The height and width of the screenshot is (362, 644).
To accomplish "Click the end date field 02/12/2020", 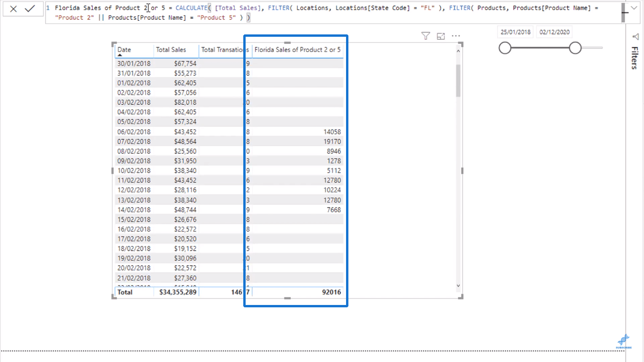I will point(555,32).
